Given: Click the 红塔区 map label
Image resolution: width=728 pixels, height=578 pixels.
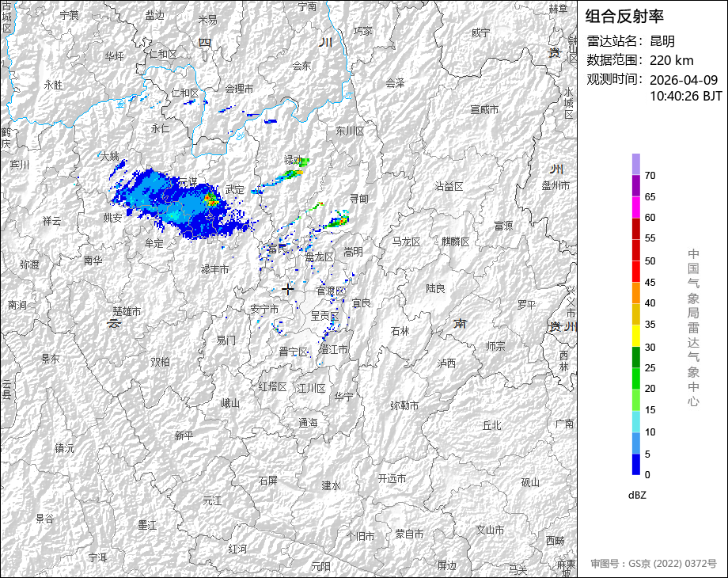Looking at the screenshot, I should point(272,386).
